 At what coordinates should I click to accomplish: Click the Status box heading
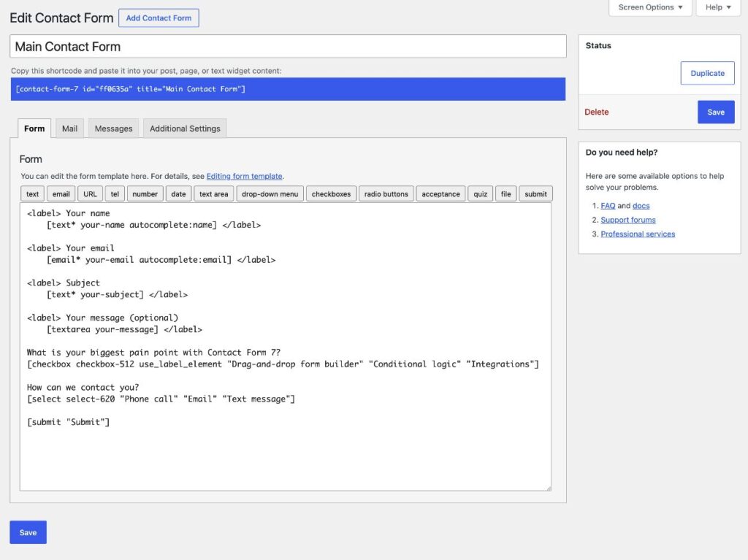click(598, 46)
